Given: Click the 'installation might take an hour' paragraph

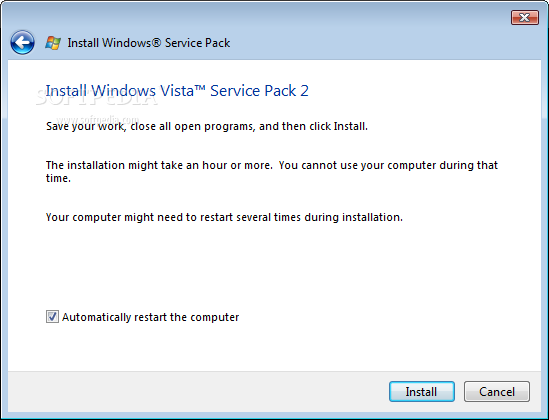Looking at the screenshot, I should coord(272,172).
